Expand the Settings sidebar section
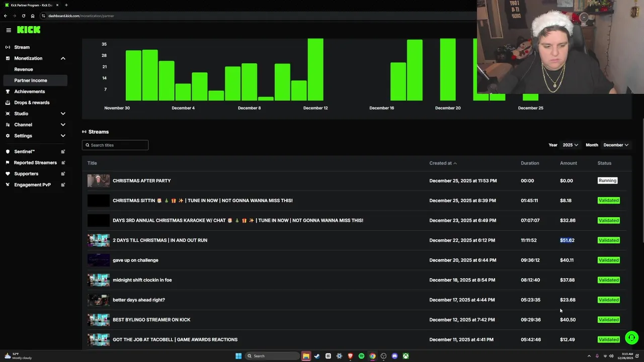644x362 pixels. point(63,136)
